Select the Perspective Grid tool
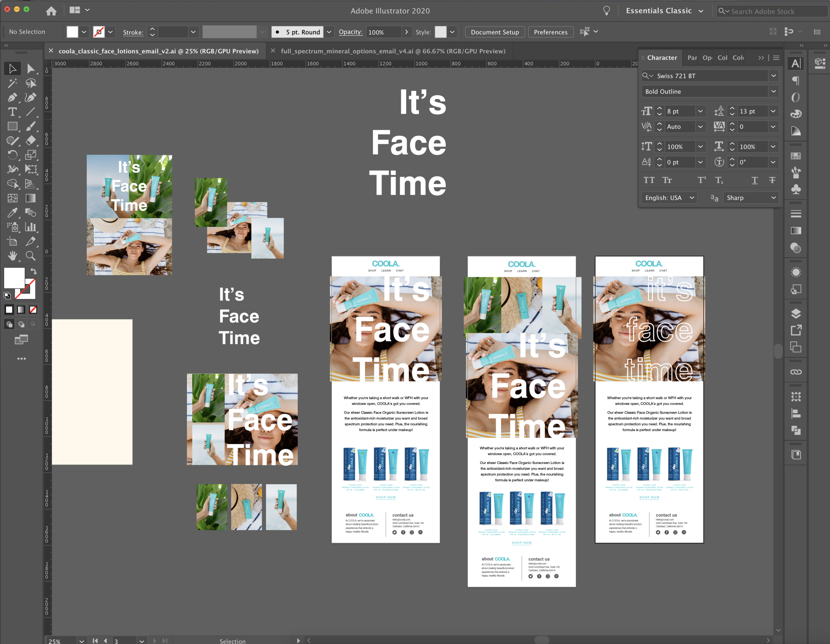Viewport: 830px width, 644px height. tap(31, 184)
